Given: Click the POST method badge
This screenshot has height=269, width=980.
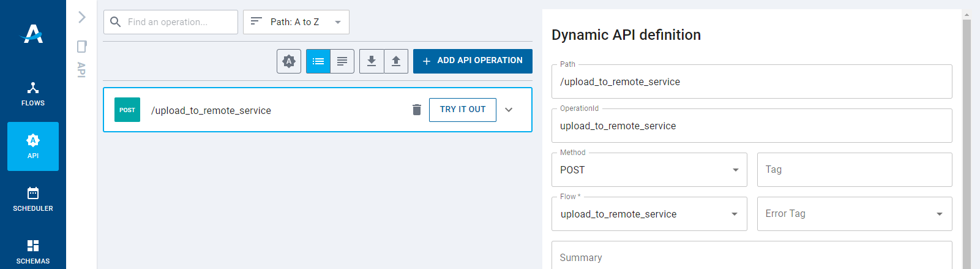Looking at the screenshot, I should coord(127,110).
